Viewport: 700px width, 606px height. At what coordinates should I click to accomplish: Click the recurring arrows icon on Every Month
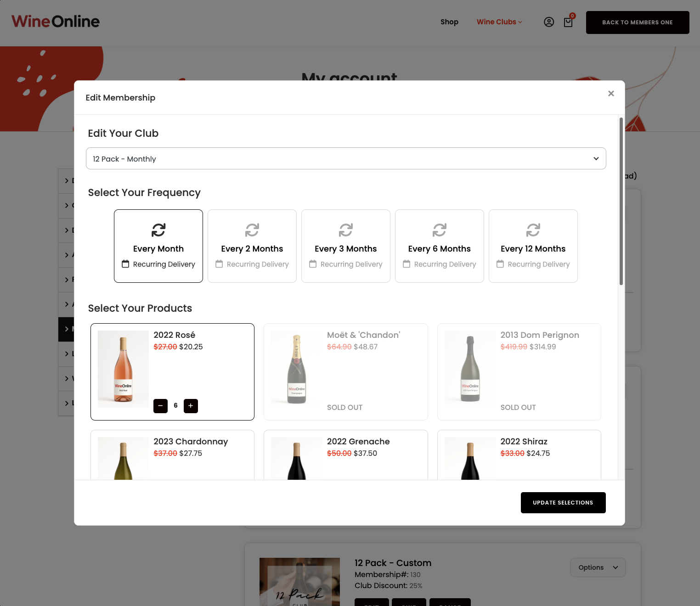click(x=158, y=230)
